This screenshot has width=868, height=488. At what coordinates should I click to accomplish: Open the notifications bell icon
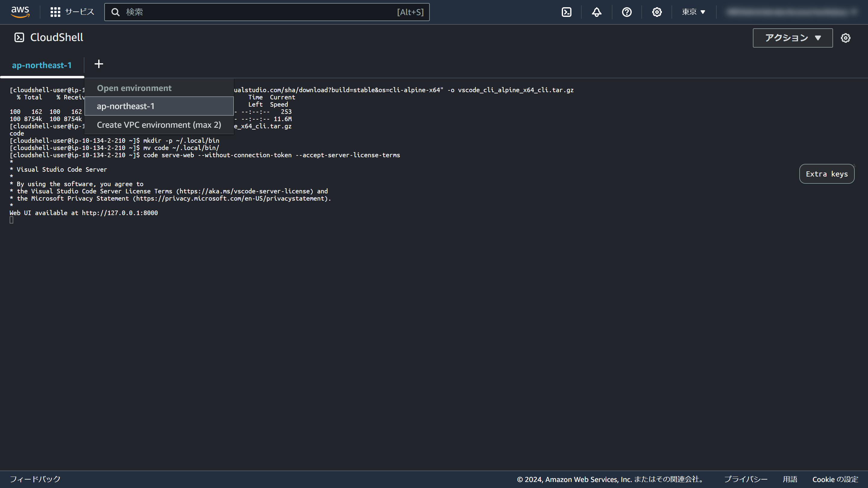click(596, 12)
